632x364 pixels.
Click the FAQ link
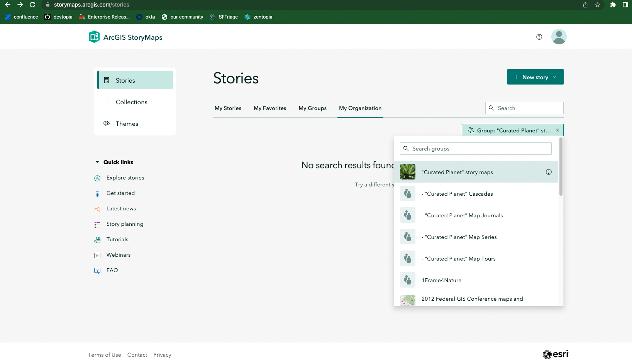(x=112, y=270)
